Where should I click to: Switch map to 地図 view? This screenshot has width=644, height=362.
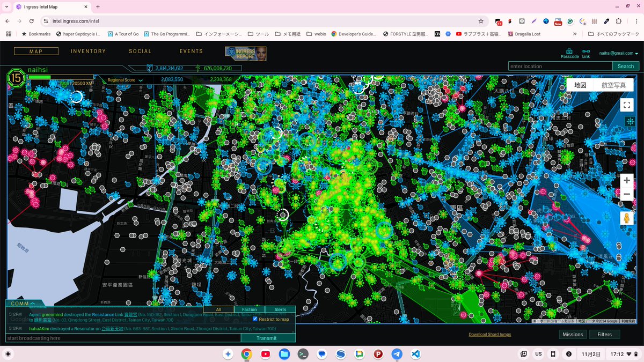pos(580,85)
